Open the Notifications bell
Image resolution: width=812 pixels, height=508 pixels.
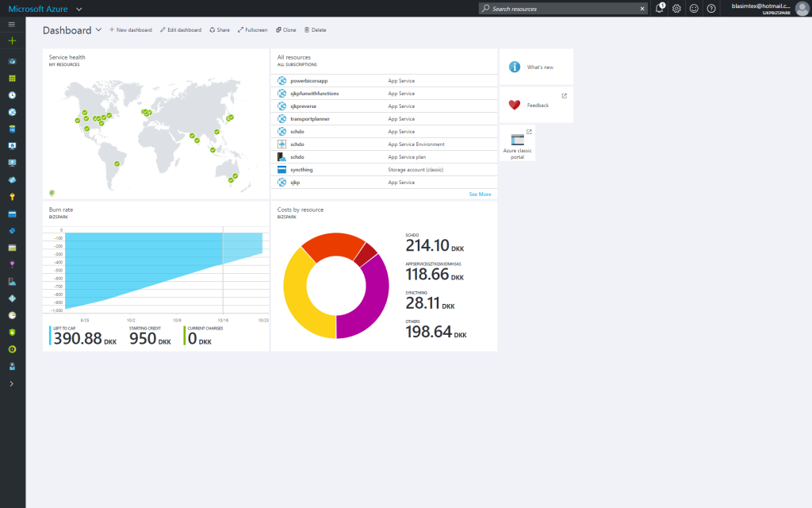(x=659, y=9)
